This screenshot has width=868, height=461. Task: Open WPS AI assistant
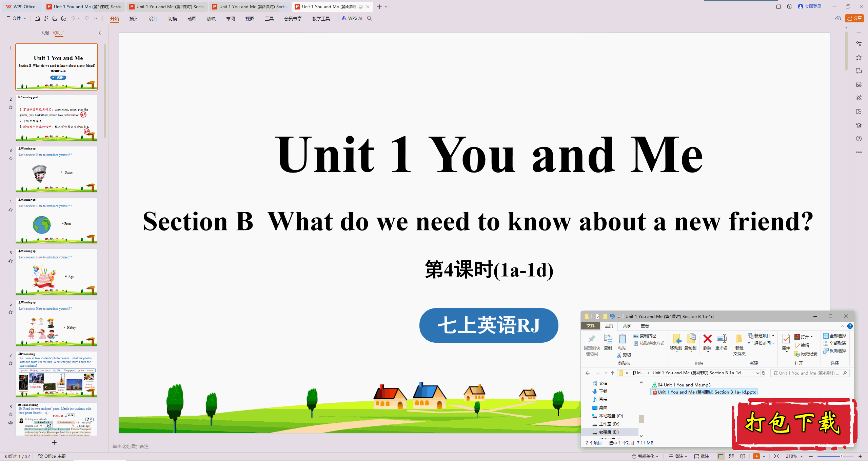pos(352,18)
